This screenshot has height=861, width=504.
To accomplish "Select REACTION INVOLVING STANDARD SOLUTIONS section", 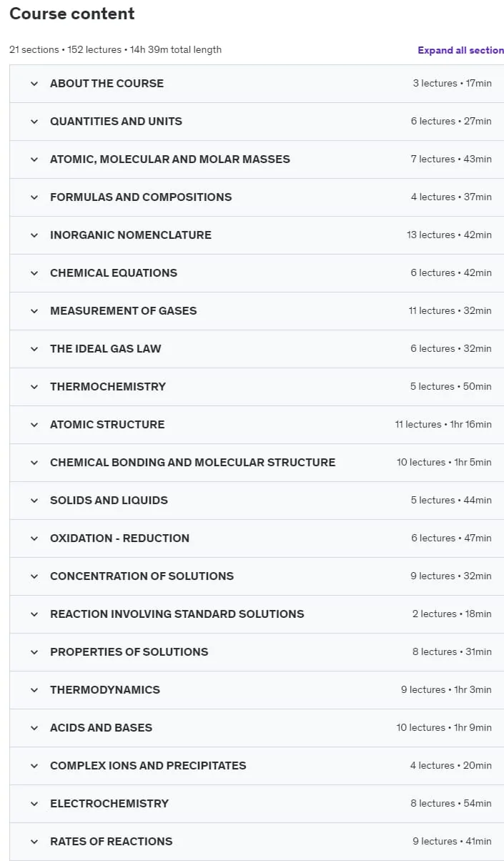I will coord(257,614).
